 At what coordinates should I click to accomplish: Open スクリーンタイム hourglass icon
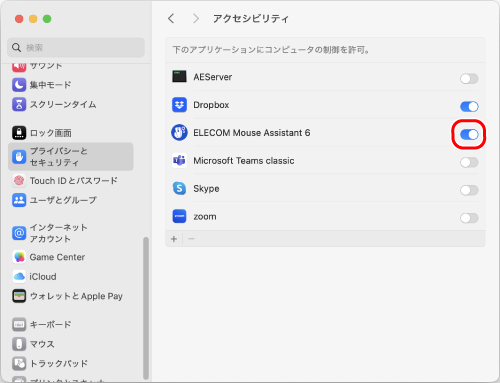coord(19,104)
